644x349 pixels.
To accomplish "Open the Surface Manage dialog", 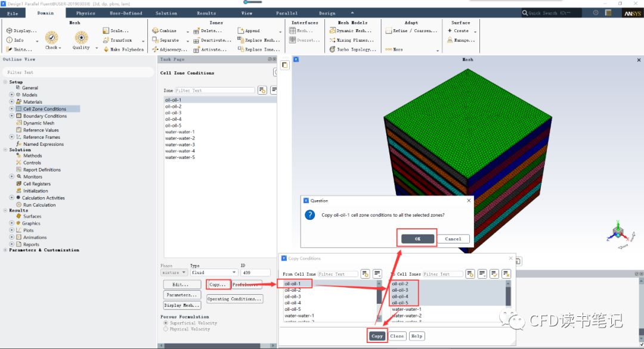I will click(461, 40).
